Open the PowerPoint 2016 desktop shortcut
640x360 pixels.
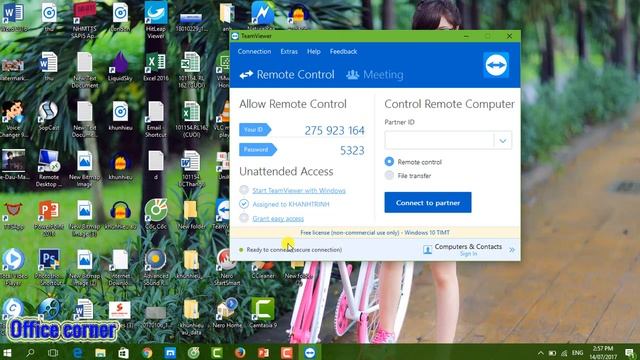tap(49, 218)
